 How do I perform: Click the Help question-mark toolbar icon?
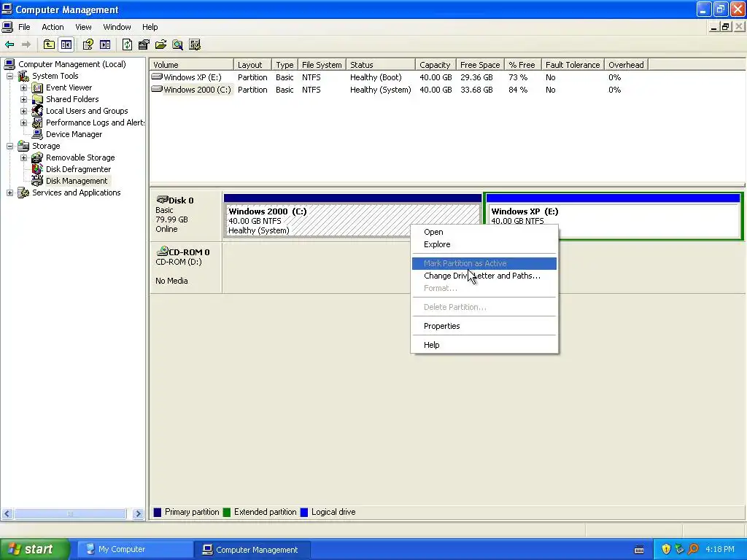click(x=88, y=44)
